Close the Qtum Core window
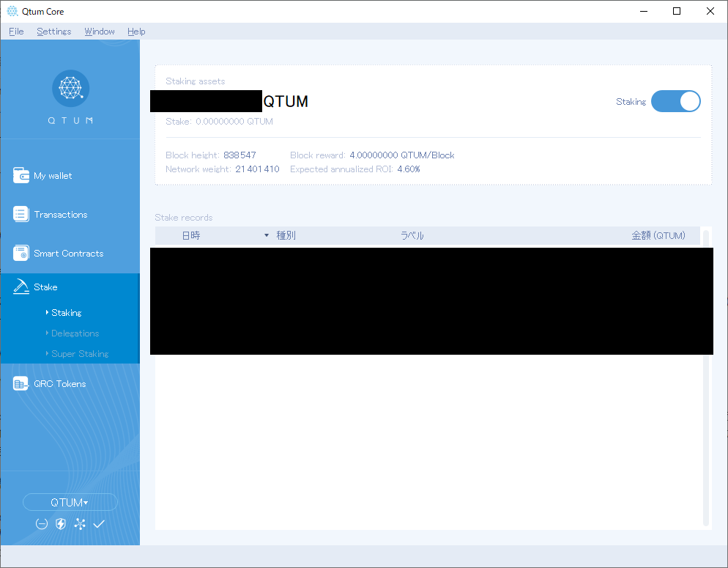The width and height of the screenshot is (728, 568). [710, 11]
